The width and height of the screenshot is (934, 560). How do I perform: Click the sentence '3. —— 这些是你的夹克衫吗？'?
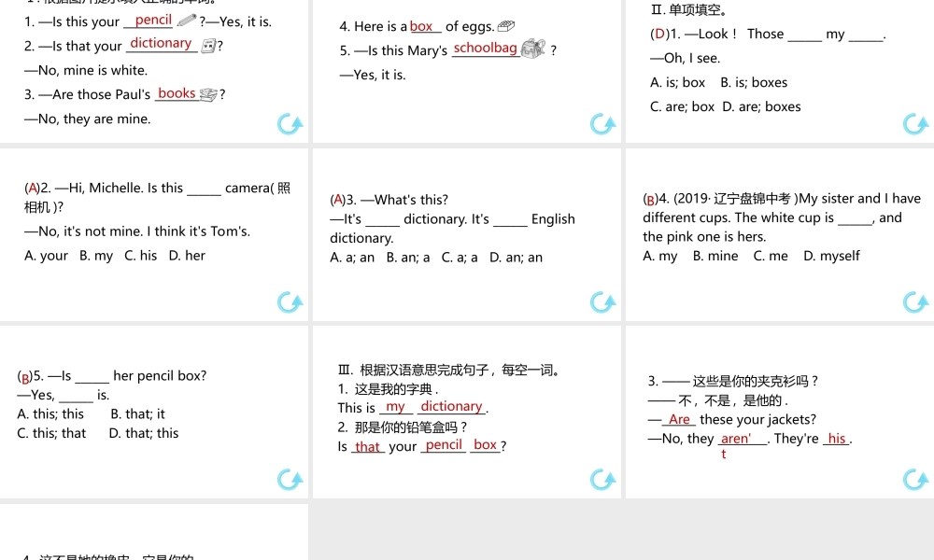point(733,381)
